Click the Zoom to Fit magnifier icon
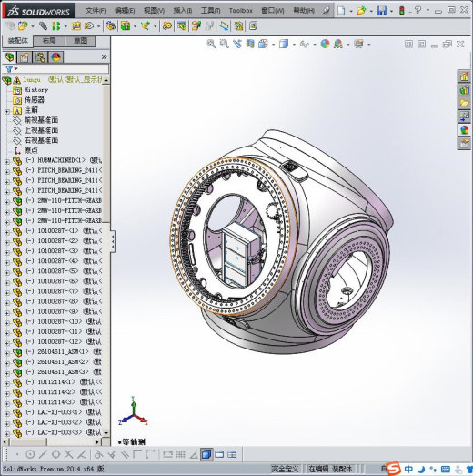Viewport: 473px width, 476px height. point(211,44)
